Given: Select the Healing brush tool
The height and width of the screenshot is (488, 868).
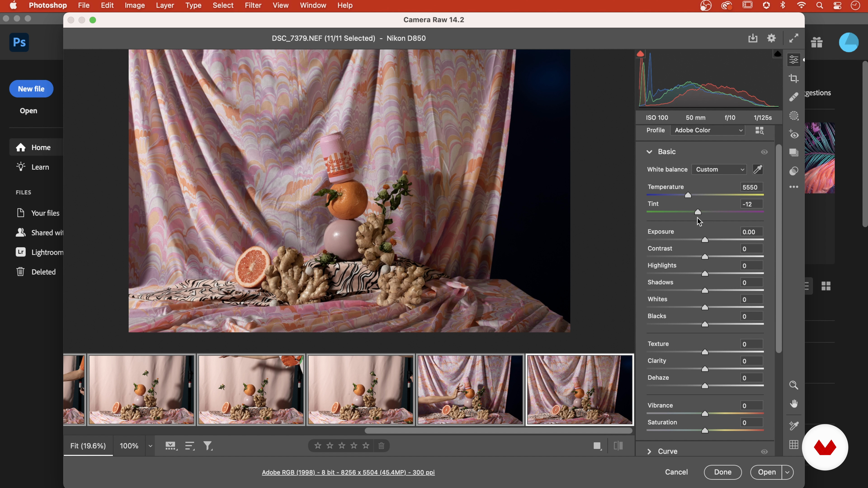Looking at the screenshot, I should (794, 97).
